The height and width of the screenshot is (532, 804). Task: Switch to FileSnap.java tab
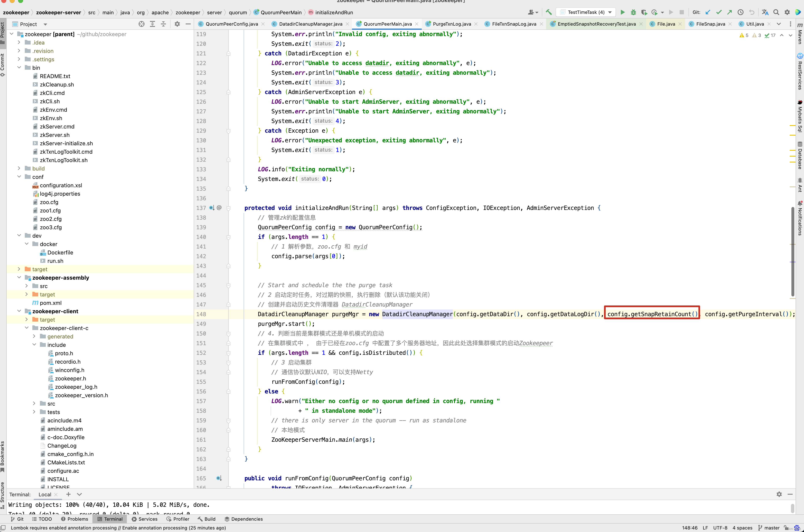point(710,24)
